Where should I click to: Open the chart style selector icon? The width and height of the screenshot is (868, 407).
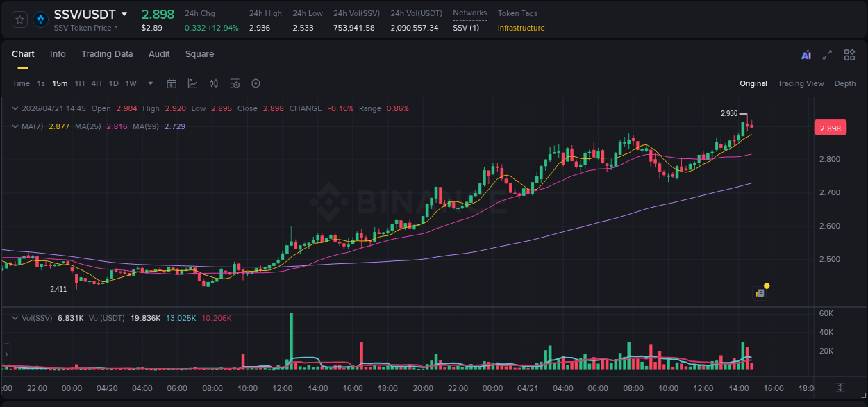coord(192,83)
